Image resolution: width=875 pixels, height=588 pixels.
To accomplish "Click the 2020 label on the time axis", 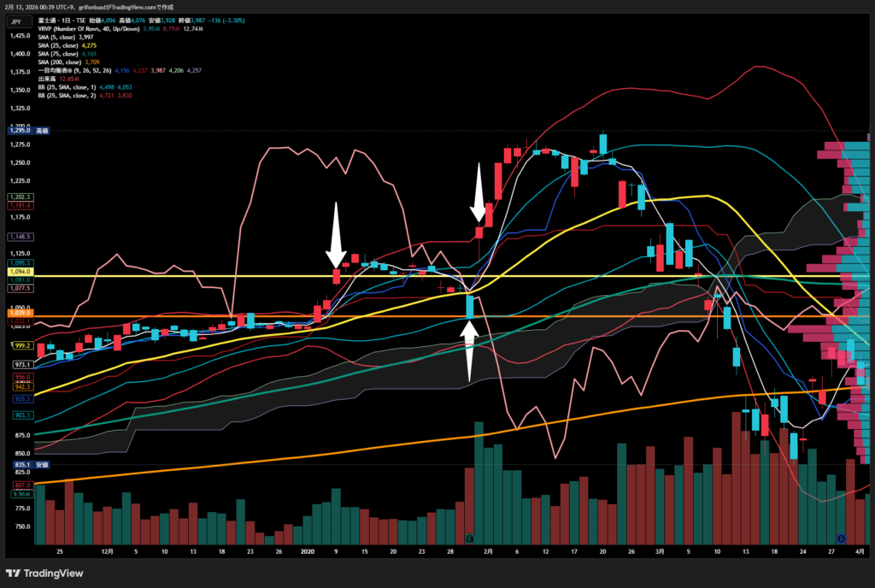I will coord(307,553).
